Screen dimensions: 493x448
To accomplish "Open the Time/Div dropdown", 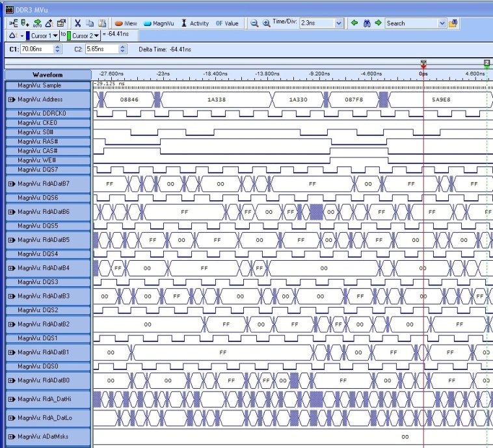I will pos(339,23).
